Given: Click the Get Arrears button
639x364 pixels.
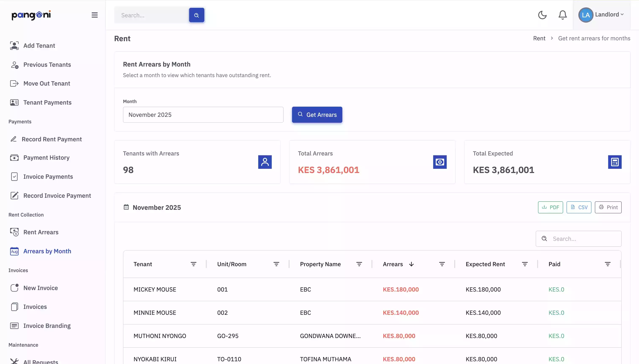Looking at the screenshot, I should click(317, 115).
